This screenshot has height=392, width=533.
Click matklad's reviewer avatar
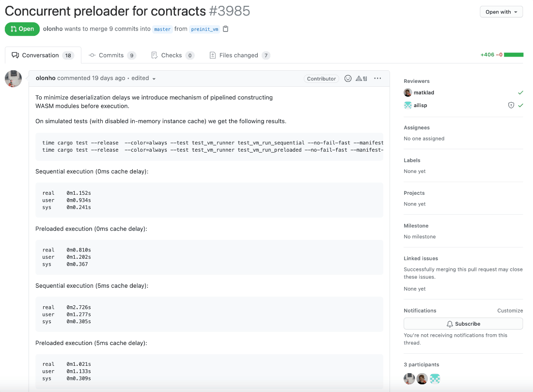408,93
